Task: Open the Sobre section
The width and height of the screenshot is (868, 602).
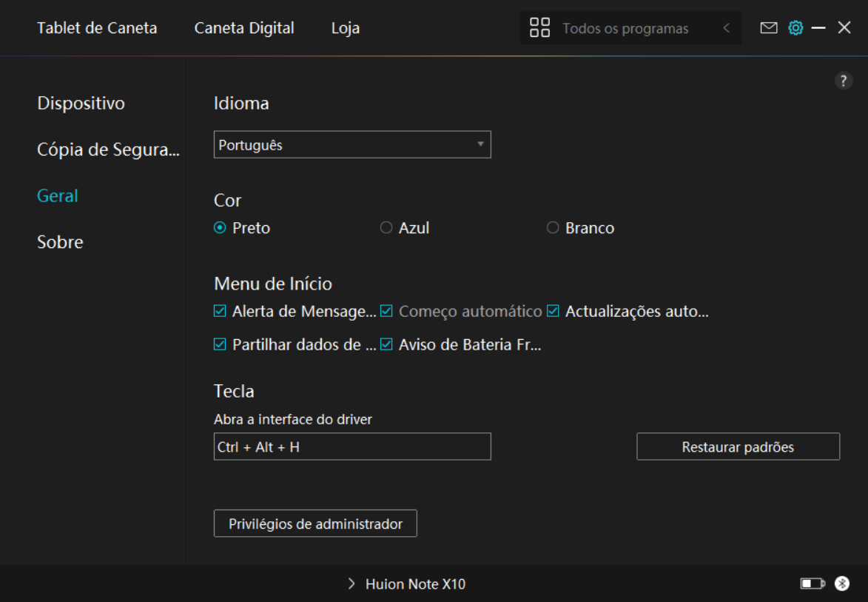Action: click(x=60, y=242)
